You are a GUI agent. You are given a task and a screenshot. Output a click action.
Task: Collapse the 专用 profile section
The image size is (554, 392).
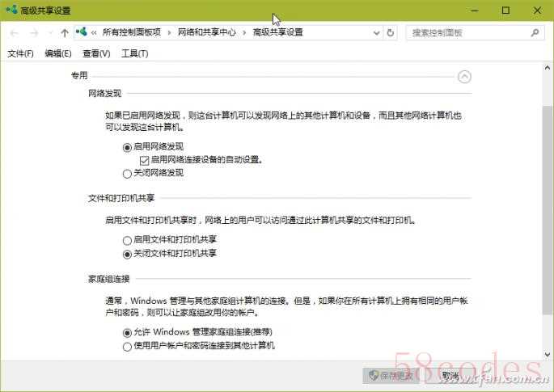point(464,77)
